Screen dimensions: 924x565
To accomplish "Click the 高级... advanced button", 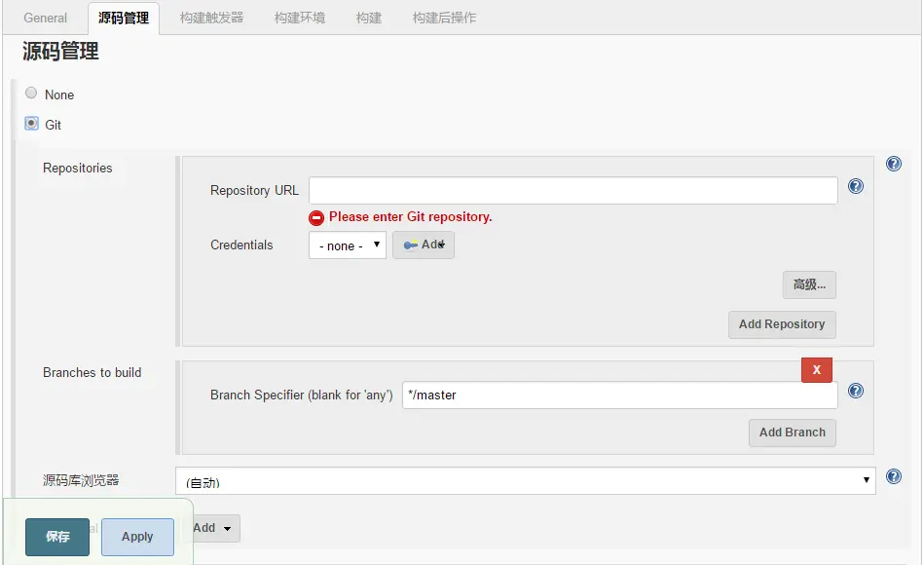I will point(809,284).
